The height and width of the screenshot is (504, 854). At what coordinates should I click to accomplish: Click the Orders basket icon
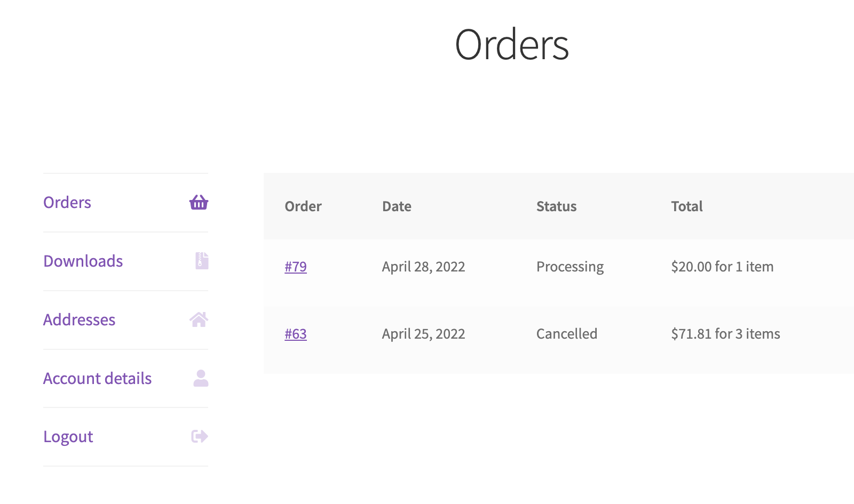coord(198,202)
